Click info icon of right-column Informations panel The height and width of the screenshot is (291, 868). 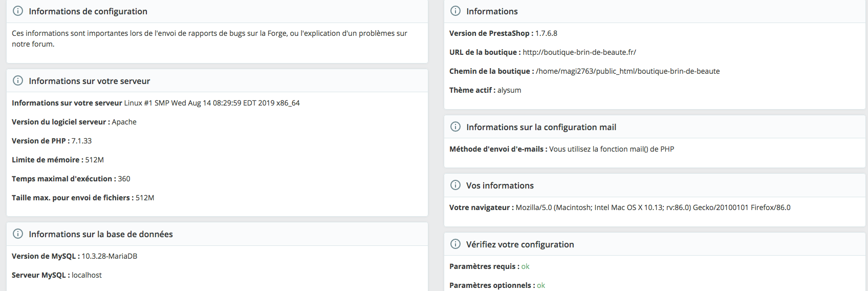(455, 11)
